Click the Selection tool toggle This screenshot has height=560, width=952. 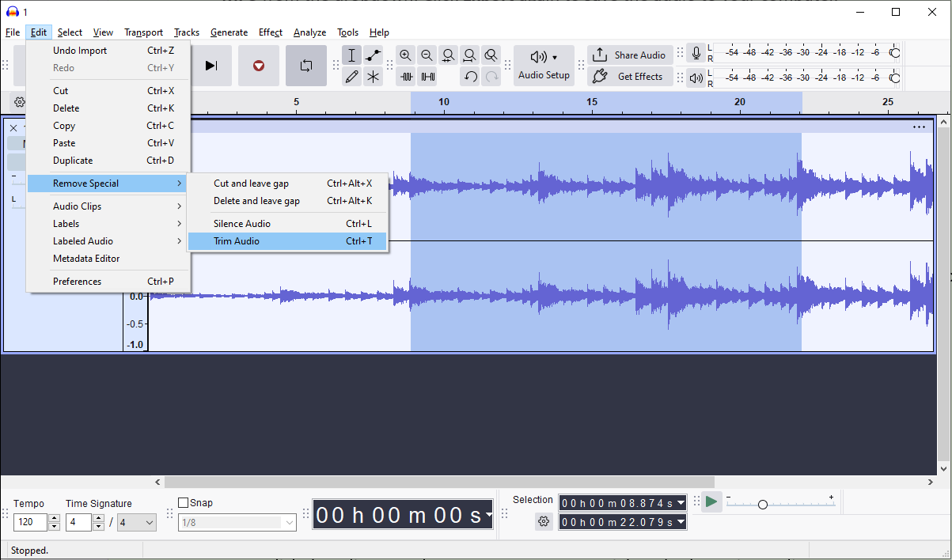point(351,55)
